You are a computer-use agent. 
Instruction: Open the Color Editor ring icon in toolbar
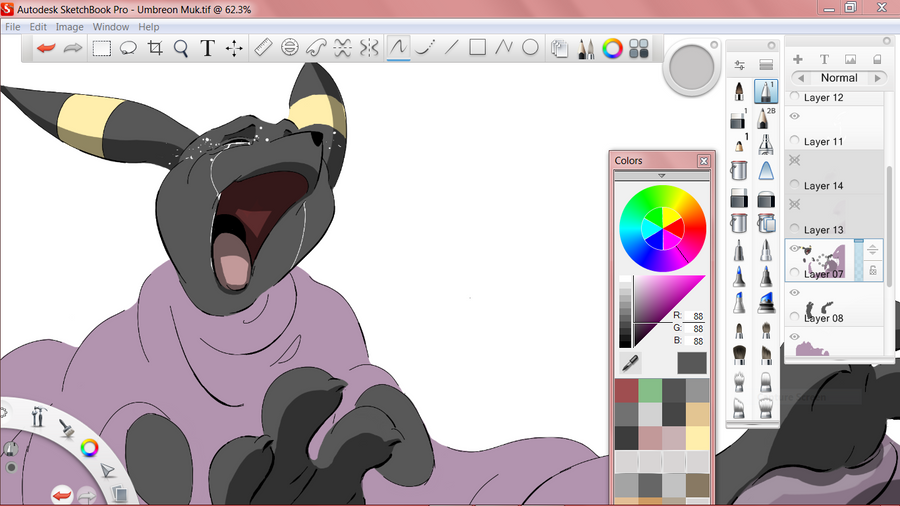pyautogui.click(x=612, y=49)
